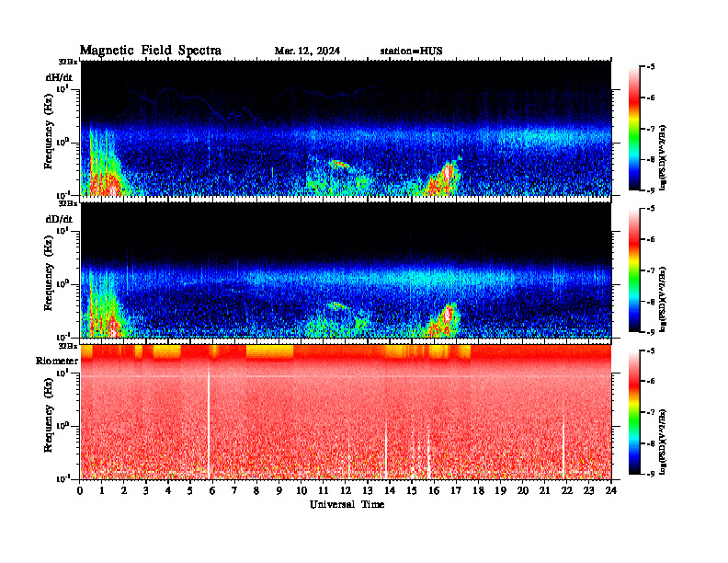The height and width of the screenshot is (563, 728).
Task: Click the x-axis hour label "1"
Action: [102, 491]
